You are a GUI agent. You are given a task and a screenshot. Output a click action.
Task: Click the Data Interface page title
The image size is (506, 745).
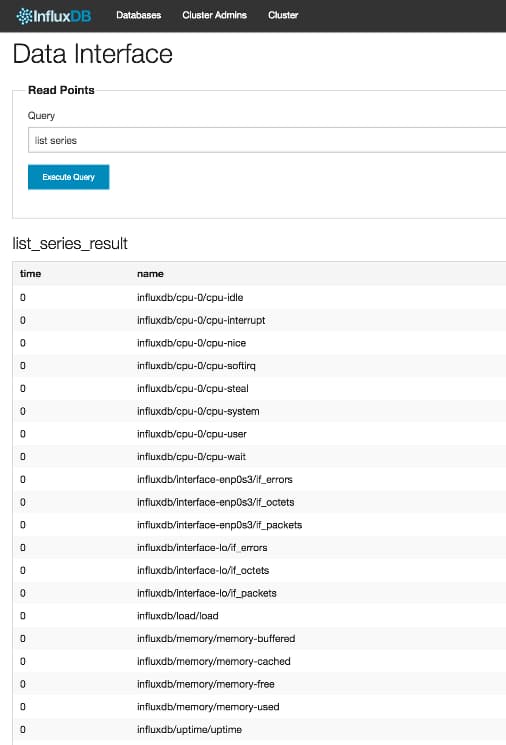pos(93,54)
